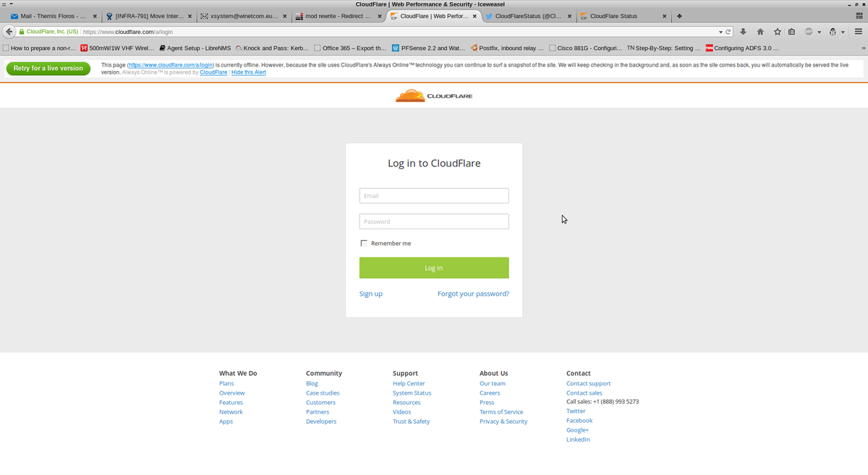Image resolution: width=868 pixels, height=475 pixels.
Task: Open the TN Step-By-Step: Setting bookmark
Action: 663,48
